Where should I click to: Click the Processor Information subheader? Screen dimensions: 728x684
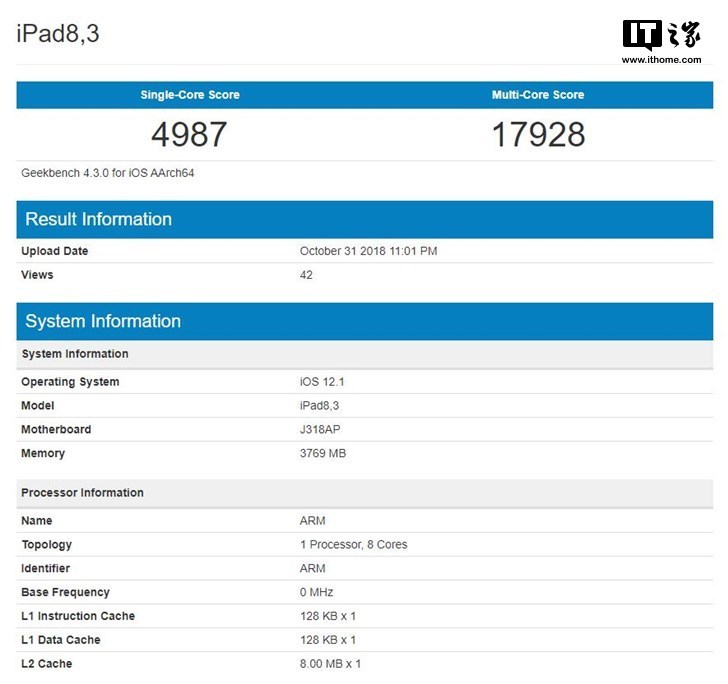364,493
